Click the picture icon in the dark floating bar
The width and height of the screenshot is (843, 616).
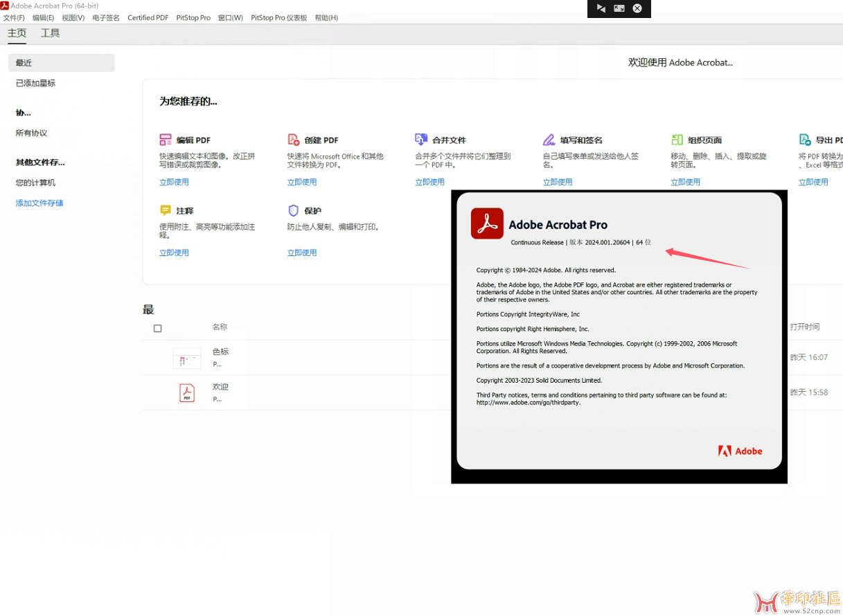[619, 8]
